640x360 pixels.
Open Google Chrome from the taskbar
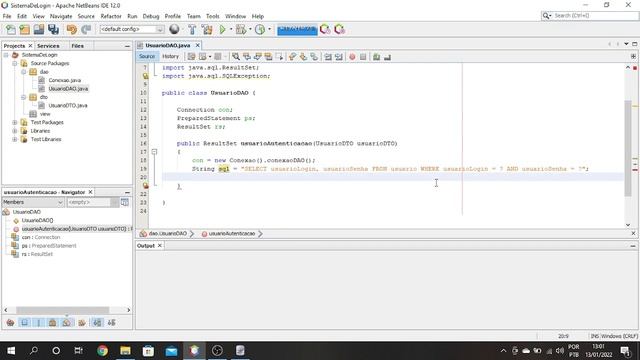[x=102, y=351]
